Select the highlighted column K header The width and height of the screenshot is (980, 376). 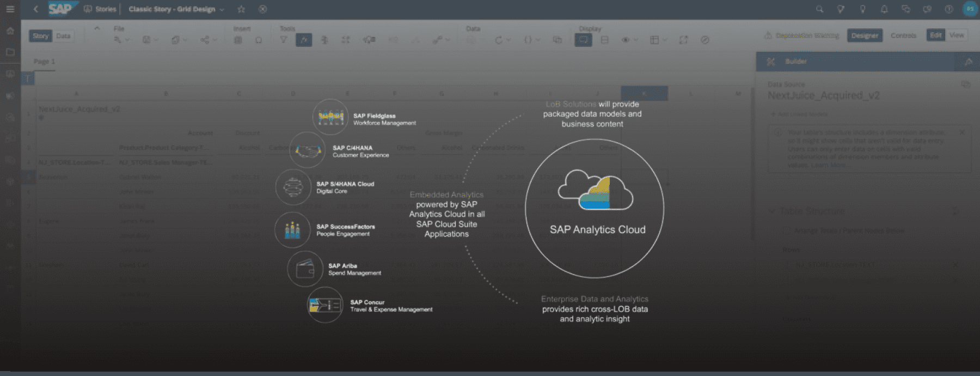pyautogui.click(x=644, y=93)
